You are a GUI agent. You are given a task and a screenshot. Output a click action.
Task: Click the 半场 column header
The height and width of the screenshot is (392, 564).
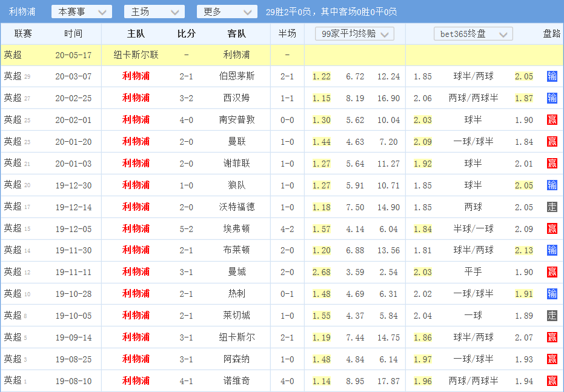pyautogui.click(x=287, y=34)
